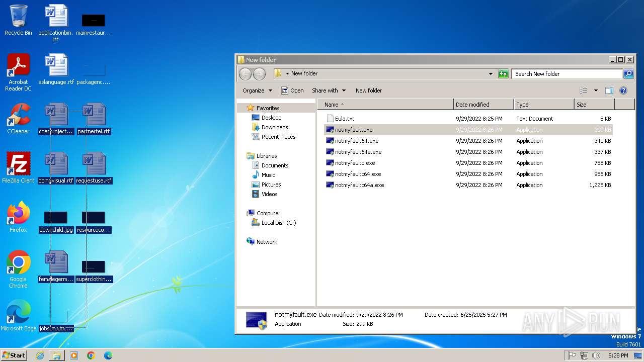644x362 pixels.
Task: Select doingvisual.rtf desktop file
Action: (x=56, y=168)
